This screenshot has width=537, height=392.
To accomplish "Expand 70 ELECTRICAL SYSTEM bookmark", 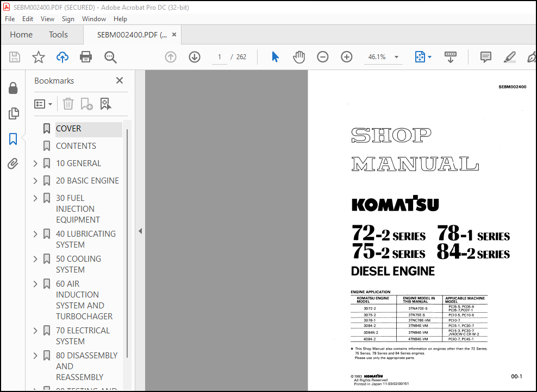I will tap(35, 331).
